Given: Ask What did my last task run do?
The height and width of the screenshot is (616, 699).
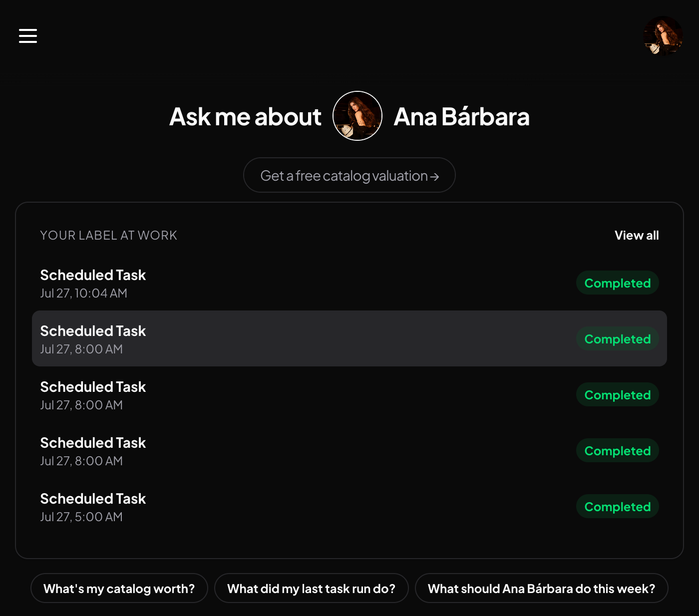Looking at the screenshot, I should (312, 589).
